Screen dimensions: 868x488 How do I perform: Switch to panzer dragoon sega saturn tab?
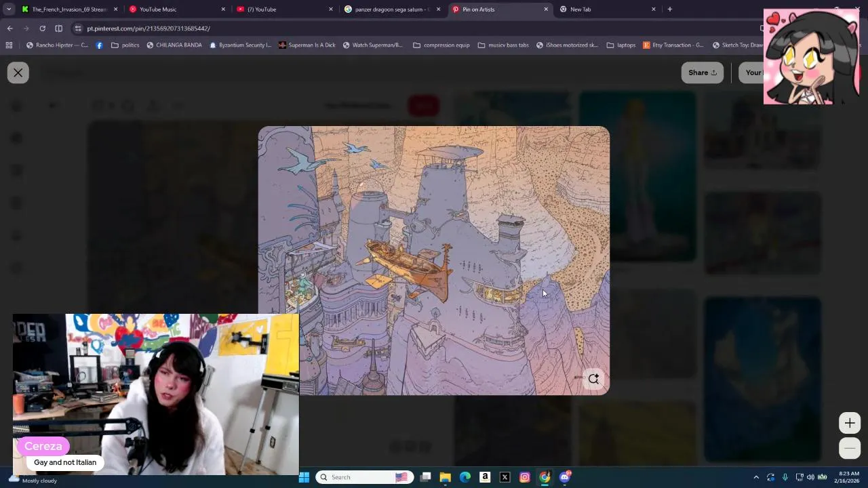tap(392, 9)
